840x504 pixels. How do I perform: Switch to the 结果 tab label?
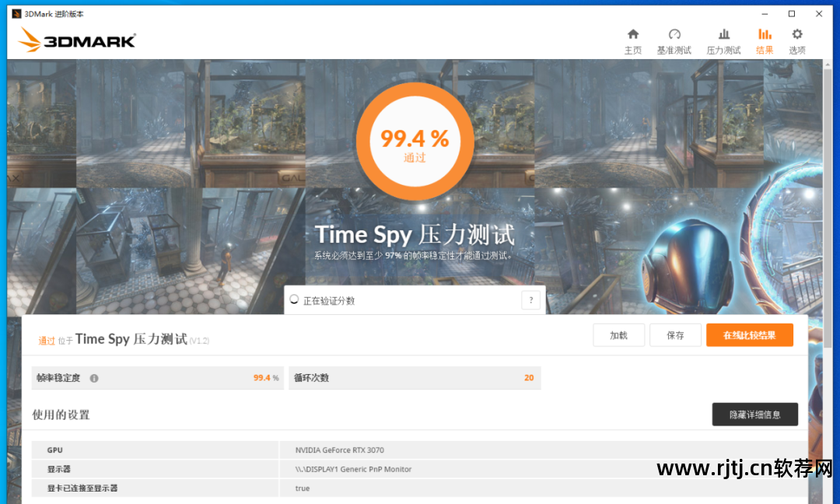point(765,51)
